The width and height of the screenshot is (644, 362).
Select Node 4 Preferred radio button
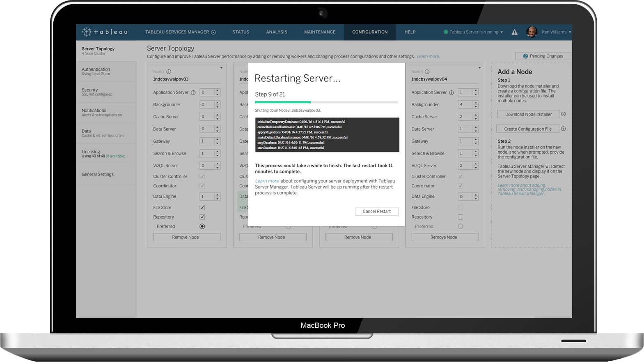[x=461, y=226]
